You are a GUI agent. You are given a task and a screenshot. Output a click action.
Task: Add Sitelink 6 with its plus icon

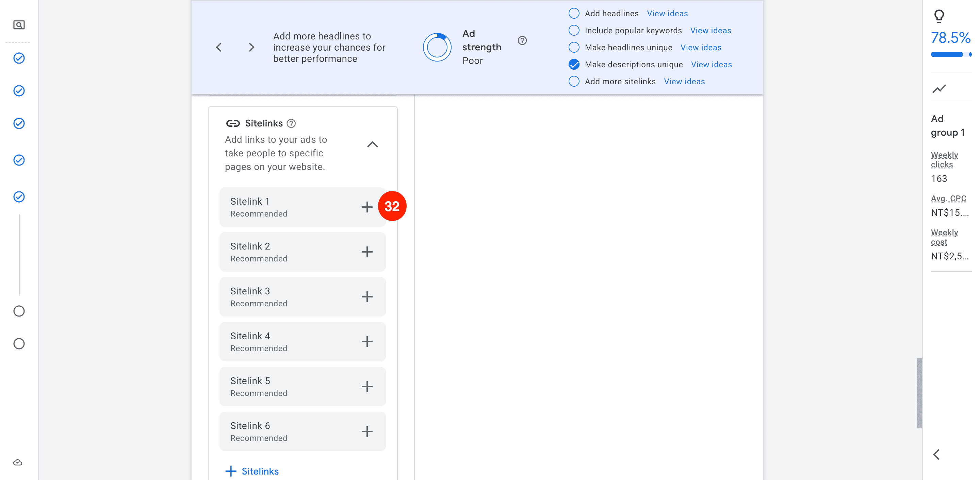point(367,431)
